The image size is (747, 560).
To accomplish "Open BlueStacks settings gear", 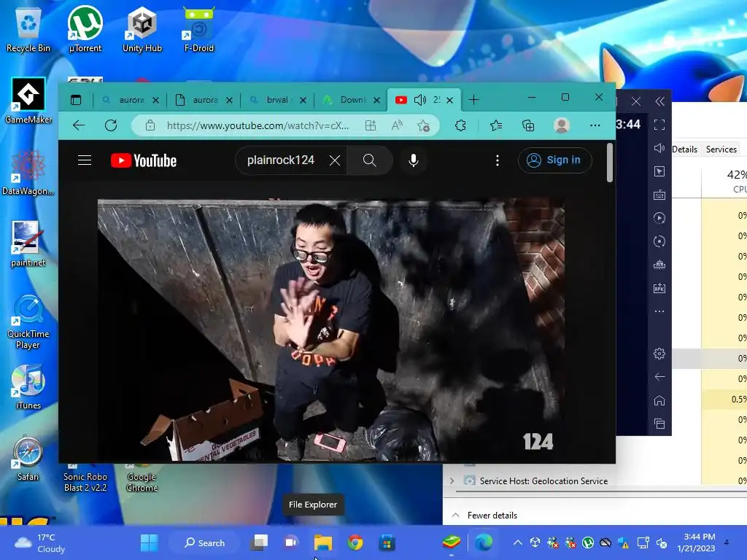I will coord(659,354).
